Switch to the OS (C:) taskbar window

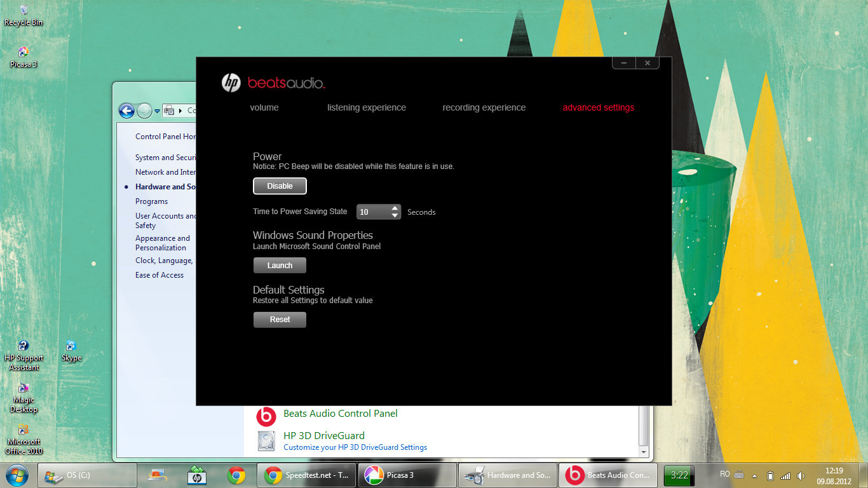coord(88,475)
